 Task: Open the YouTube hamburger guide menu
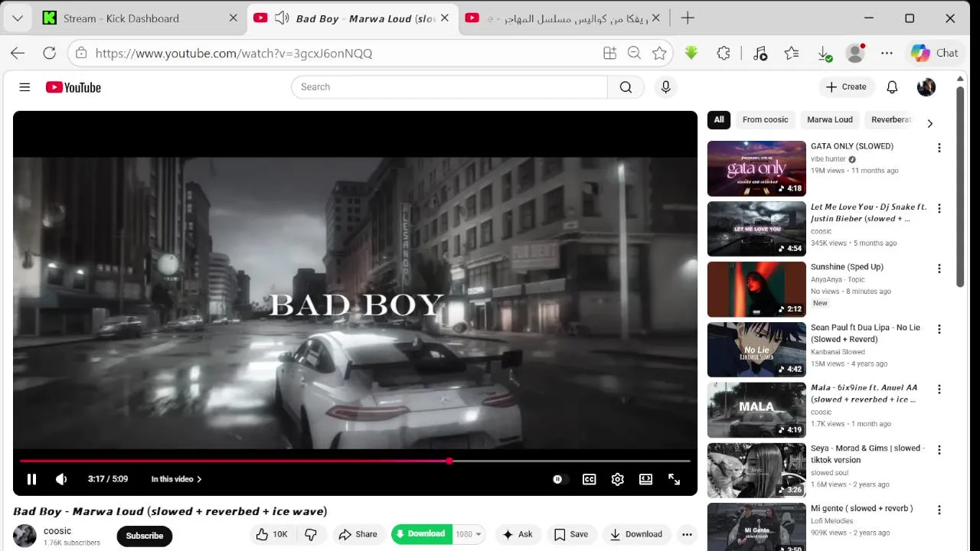(x=24, y=87)
